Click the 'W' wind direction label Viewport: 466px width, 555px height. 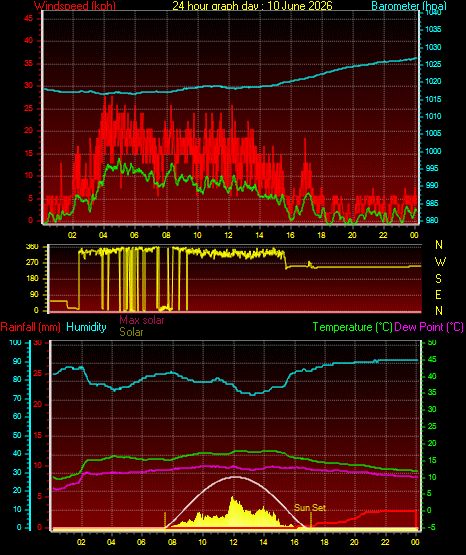tap(440, 262)
